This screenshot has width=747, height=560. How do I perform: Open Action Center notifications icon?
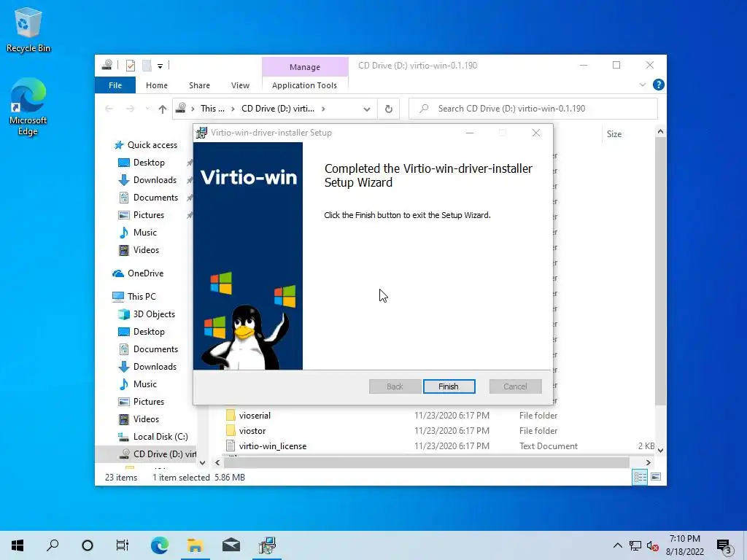724,546
